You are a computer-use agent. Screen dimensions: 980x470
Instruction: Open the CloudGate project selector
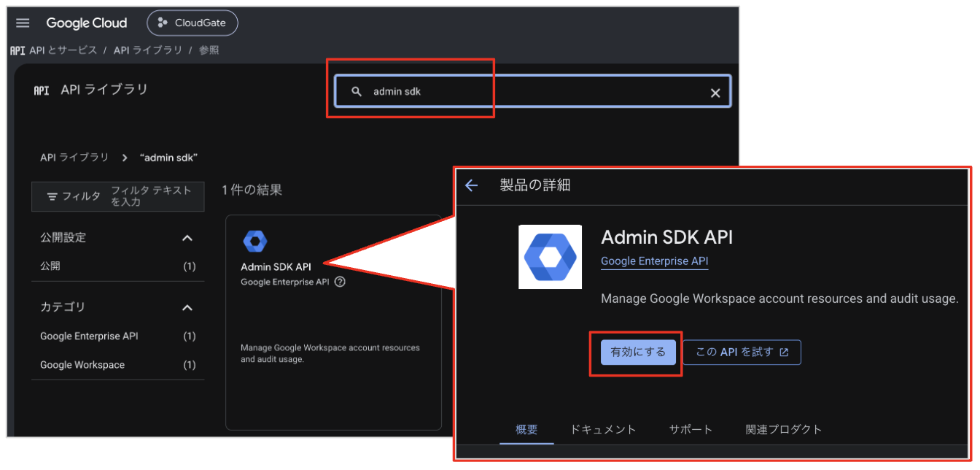point(192,23)
